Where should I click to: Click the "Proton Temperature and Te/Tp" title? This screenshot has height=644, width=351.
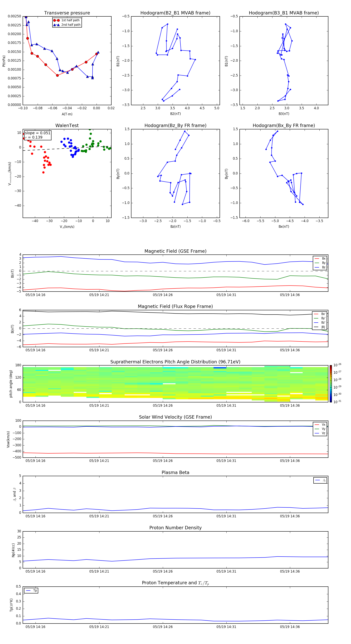175,583
